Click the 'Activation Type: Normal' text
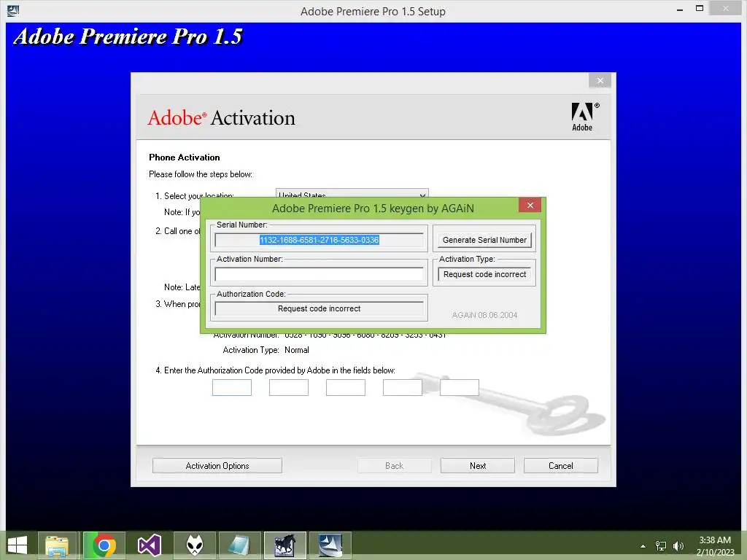The image size is (747, 560). coord(266,350)
